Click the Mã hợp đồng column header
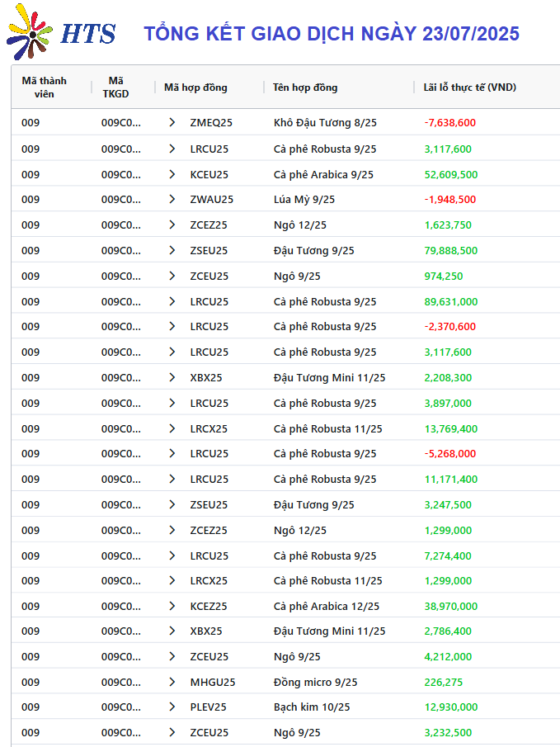560x747 pixels. pos(195,87)
